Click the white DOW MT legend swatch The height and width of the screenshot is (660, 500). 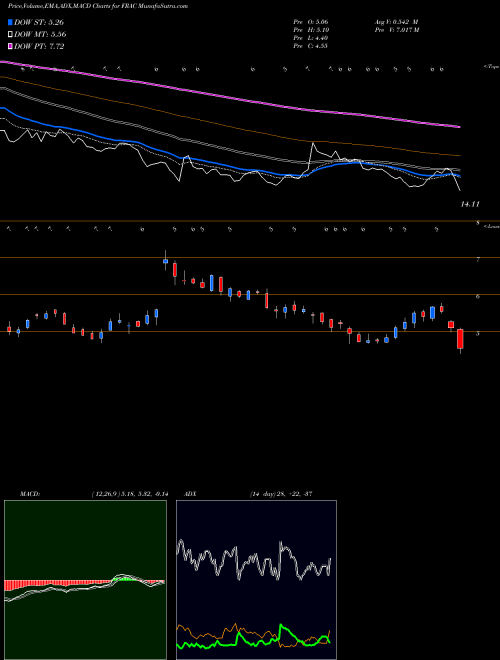[10, 35]
